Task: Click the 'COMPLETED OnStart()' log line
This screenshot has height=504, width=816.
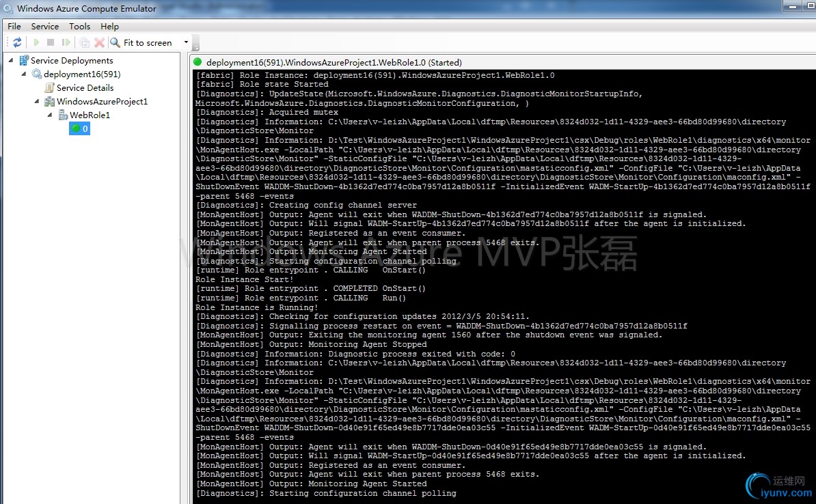Action: coord(310,289)
